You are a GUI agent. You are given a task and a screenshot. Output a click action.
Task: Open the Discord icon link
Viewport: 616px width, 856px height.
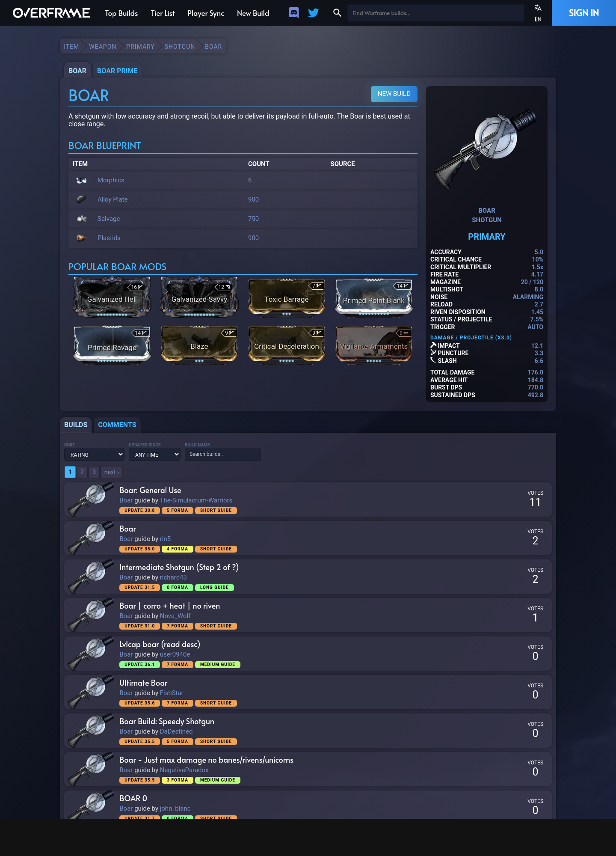[294, 13]
